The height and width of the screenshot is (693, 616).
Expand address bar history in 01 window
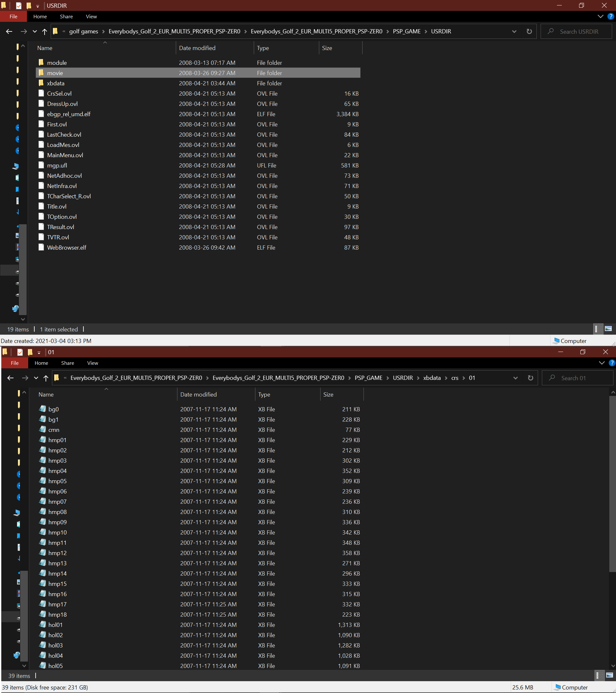tap(515, 378)
